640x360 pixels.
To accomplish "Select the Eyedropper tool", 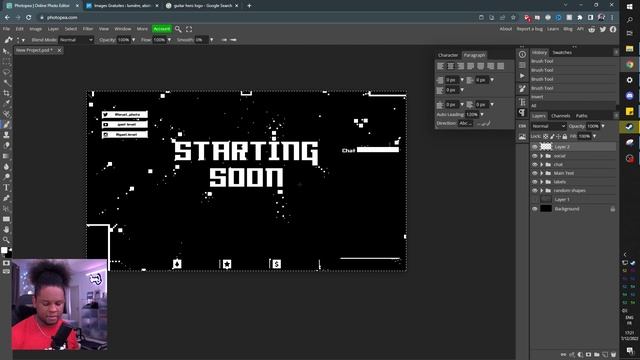I will coord(6,104).
